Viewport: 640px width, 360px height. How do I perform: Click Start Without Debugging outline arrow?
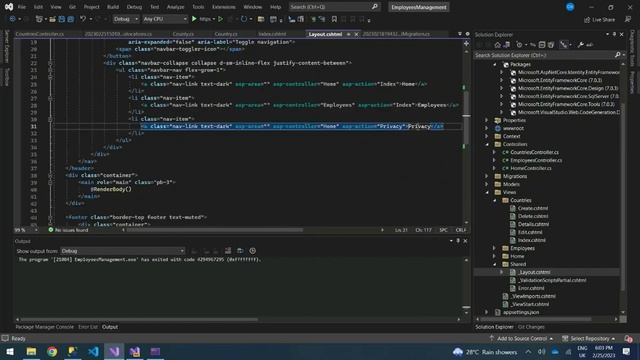point(220,19)
